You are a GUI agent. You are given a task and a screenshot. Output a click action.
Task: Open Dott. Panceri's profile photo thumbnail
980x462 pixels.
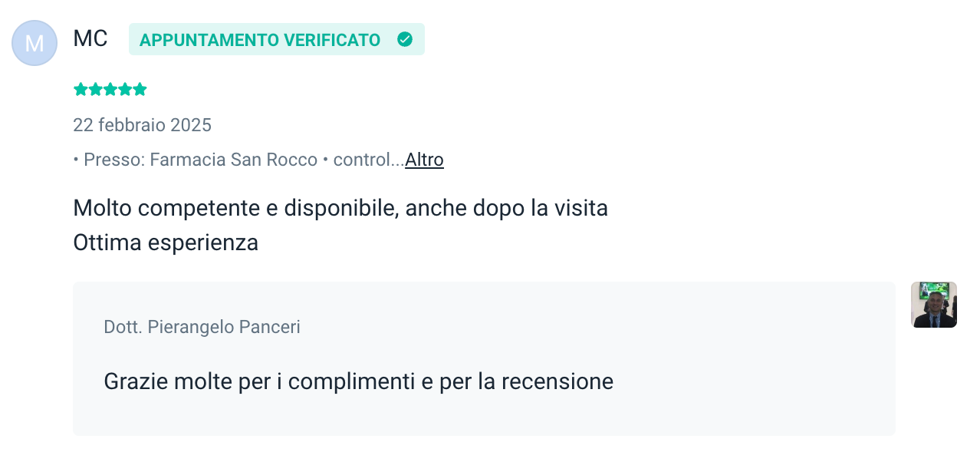tap(933, 305)
